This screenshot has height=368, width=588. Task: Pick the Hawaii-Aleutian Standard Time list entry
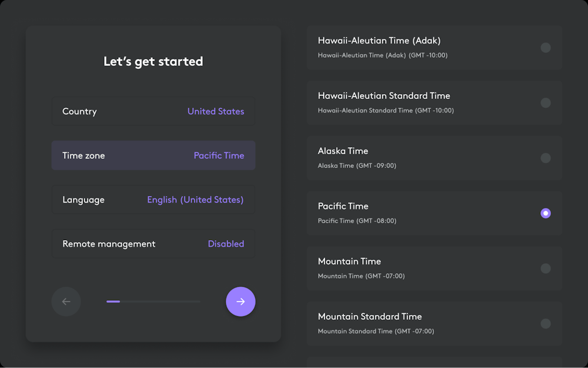(412, 103)
